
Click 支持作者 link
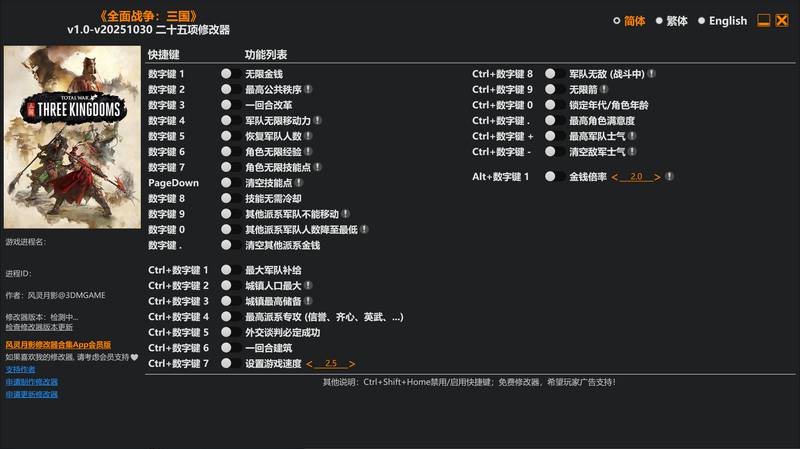20,369
